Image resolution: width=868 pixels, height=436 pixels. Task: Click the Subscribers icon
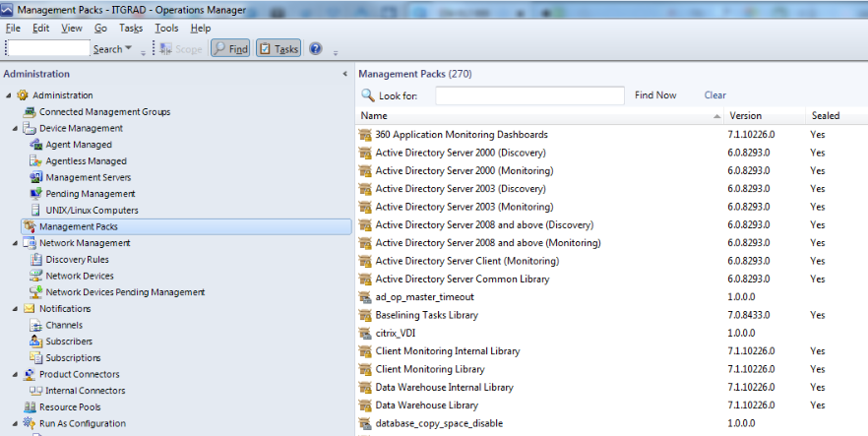pyautogui.click(x=36, y=342)
